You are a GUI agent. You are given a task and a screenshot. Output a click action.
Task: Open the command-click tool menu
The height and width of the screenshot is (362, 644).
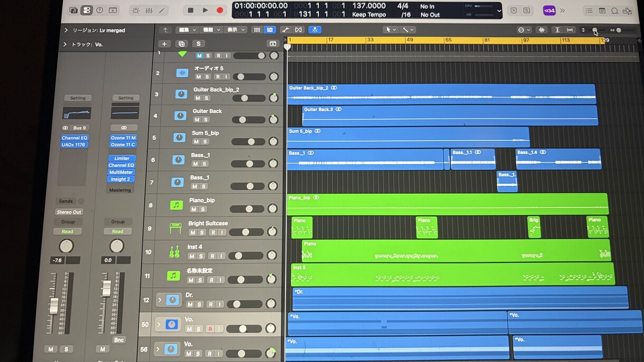point(408,30)
